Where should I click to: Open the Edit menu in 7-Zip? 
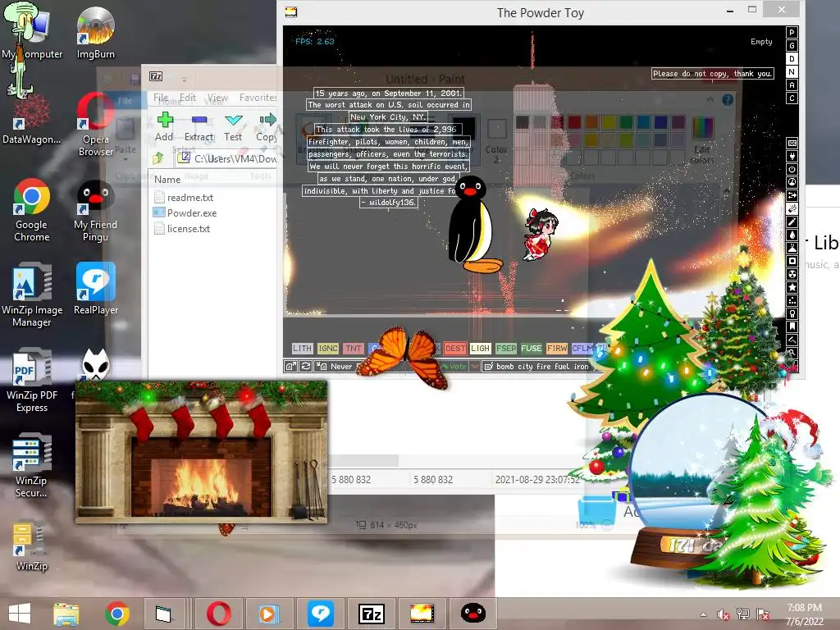(188, 98)
